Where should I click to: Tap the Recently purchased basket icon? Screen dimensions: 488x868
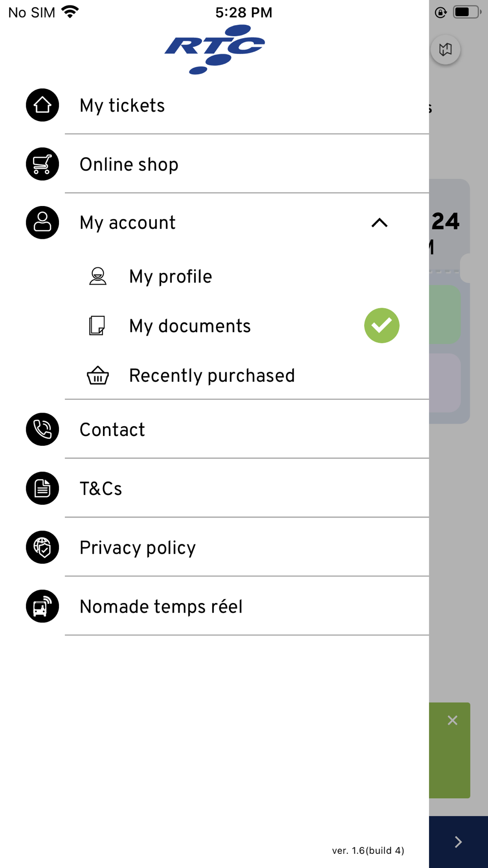(x=98, y=375)
